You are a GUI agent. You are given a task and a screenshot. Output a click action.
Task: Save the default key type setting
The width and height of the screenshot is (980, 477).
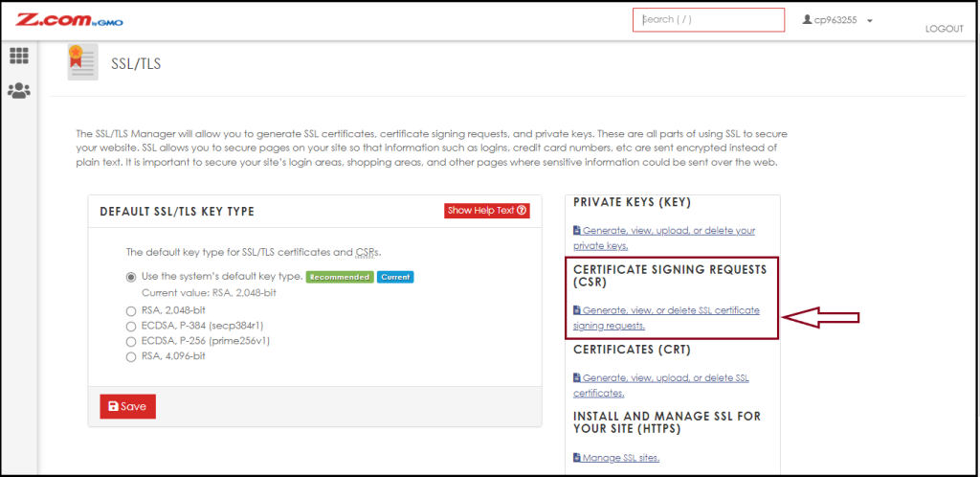(x=127, y=406)
